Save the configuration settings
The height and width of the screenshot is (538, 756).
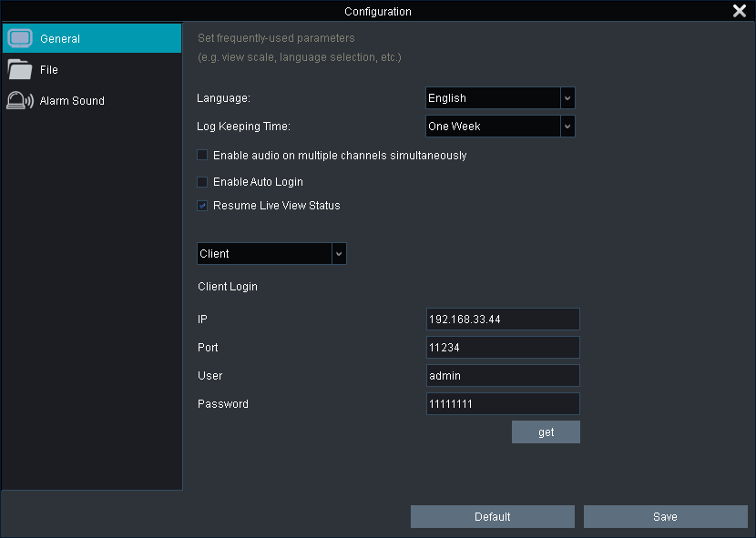click(665, 517)
